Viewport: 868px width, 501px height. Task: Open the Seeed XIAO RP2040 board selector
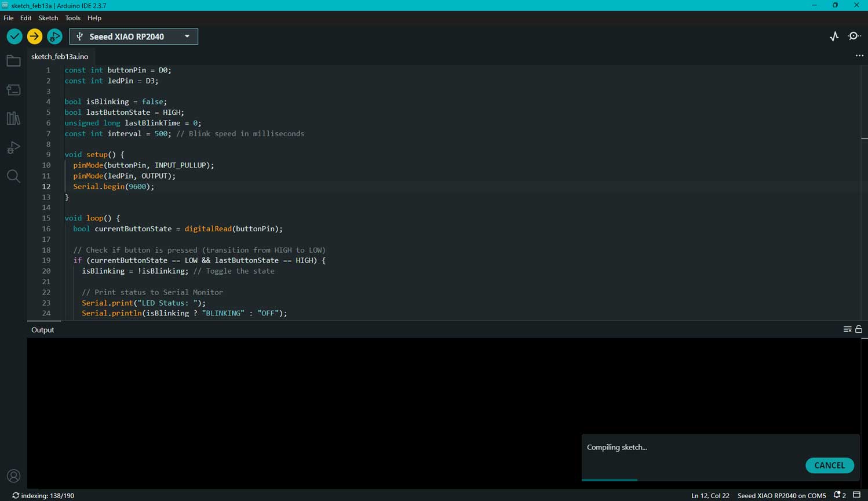[134, 37]
